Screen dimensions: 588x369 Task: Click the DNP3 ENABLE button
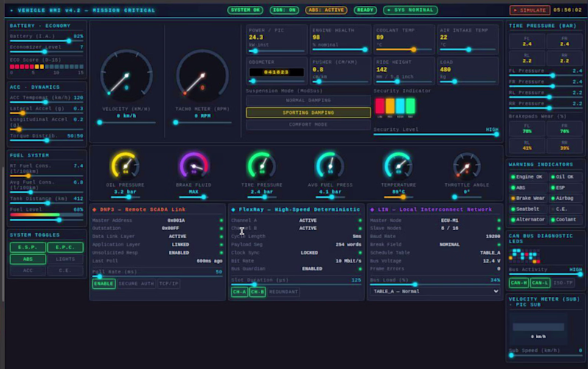click(104, 284)
